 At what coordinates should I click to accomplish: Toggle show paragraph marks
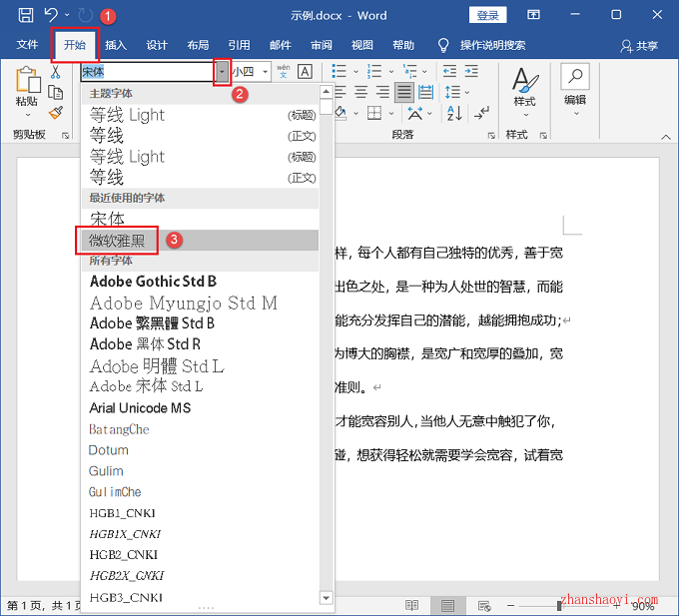481,114
